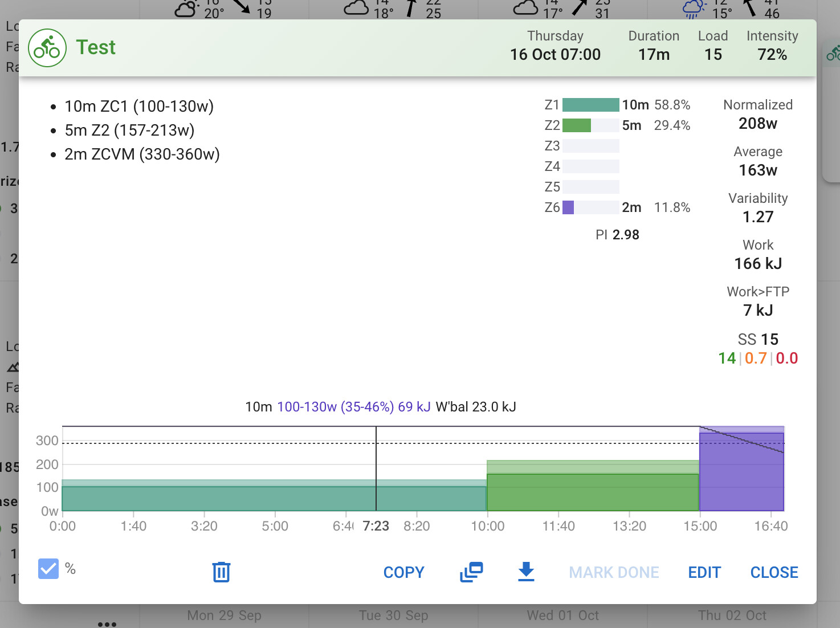Viewport: 840px width, 628px height.
Task: Click the Z1 zone distribution bar
Action: coord(590,105)
